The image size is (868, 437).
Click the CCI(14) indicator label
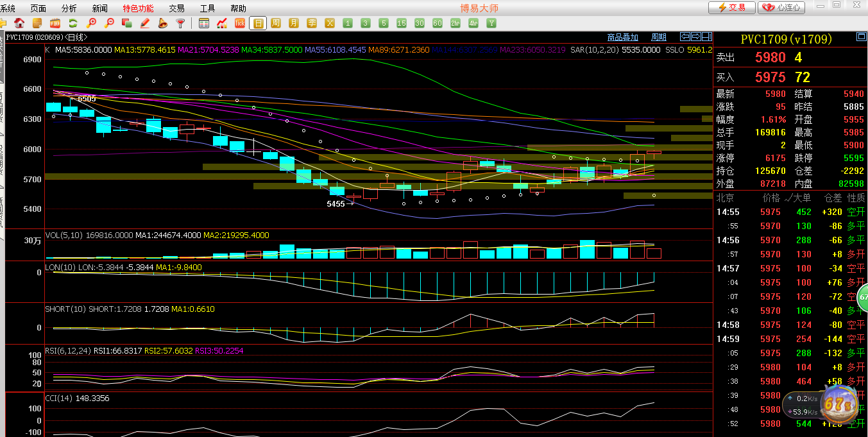click(x=59, y=398)
